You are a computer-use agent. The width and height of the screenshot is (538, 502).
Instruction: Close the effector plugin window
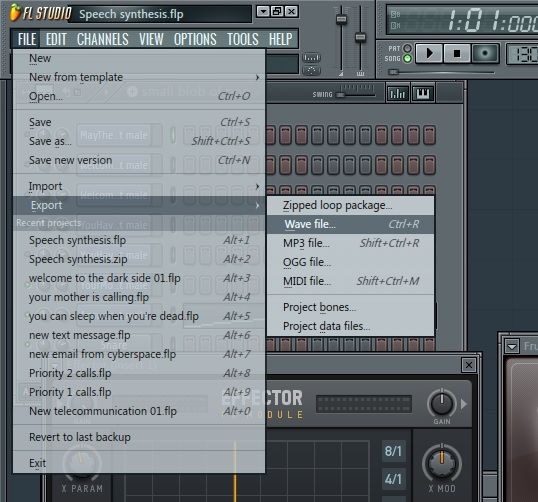469,365
